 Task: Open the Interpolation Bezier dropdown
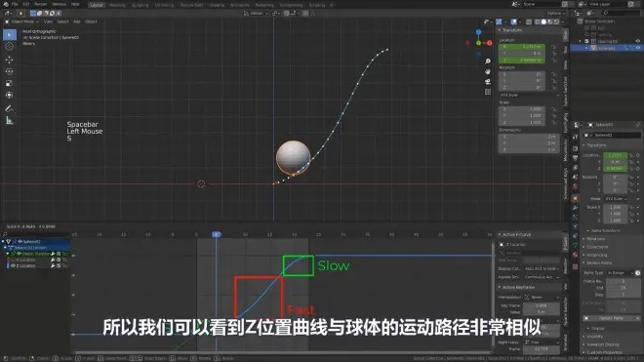543,297
